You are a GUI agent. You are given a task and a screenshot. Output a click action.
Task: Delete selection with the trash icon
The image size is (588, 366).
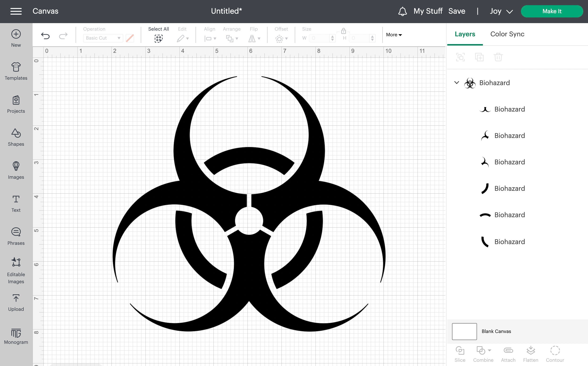click(498, 57)
